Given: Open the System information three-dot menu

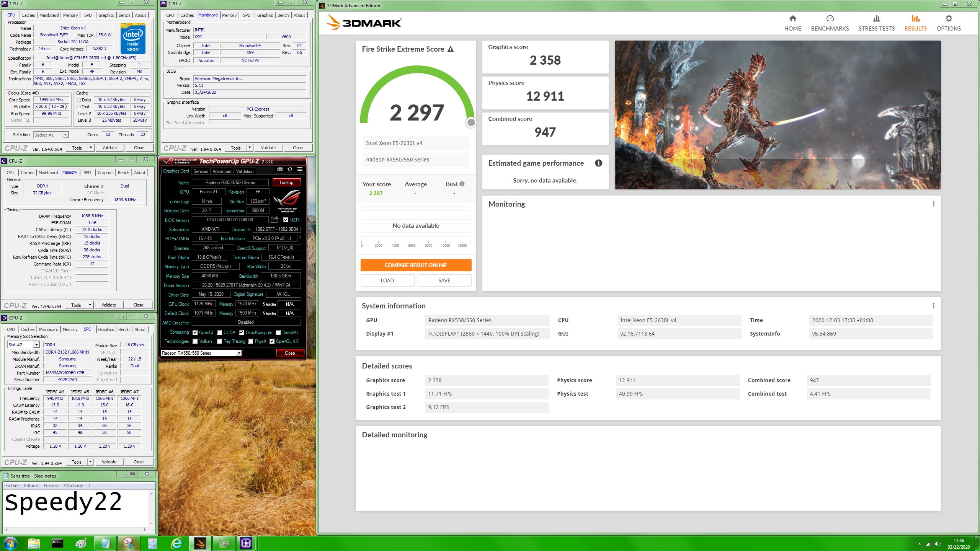Looking at the screenshot, I should point(933,306).
